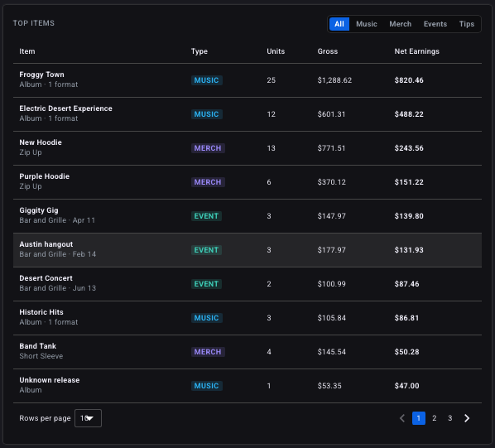Jump to page 2

(435, 418)
